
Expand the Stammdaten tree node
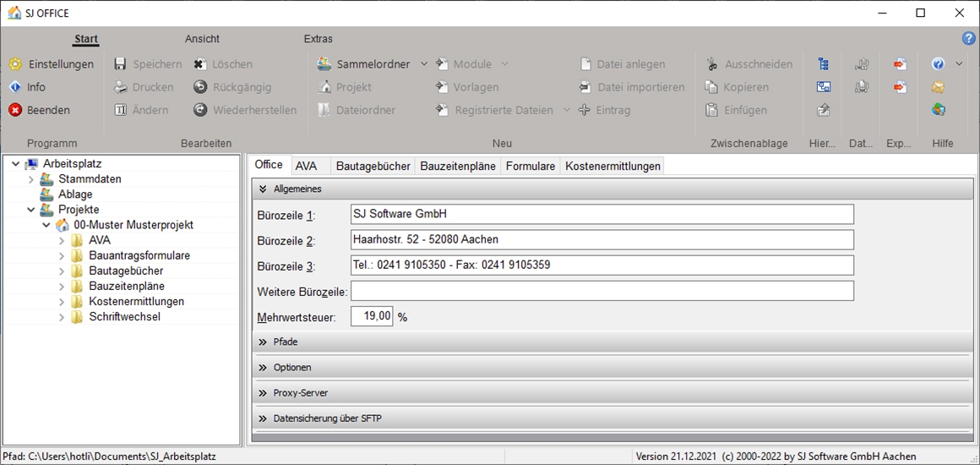tap(30, 179)
